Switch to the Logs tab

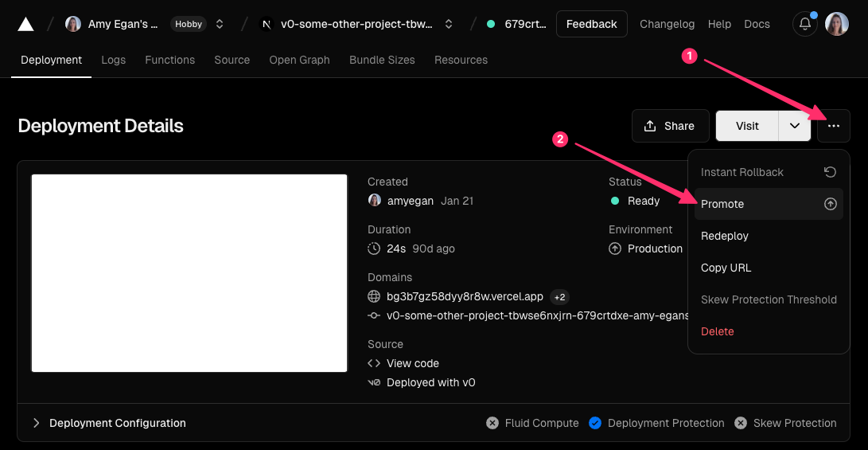113,60
